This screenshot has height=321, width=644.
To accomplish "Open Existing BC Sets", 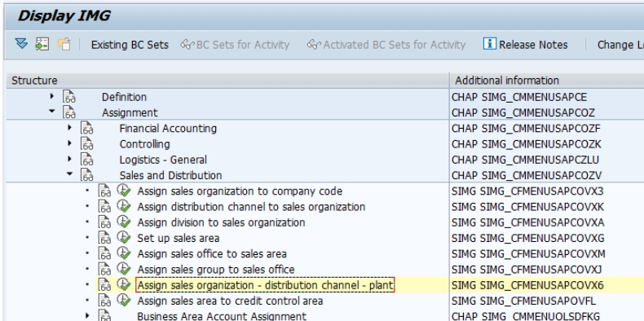I will tap(130, 45).
